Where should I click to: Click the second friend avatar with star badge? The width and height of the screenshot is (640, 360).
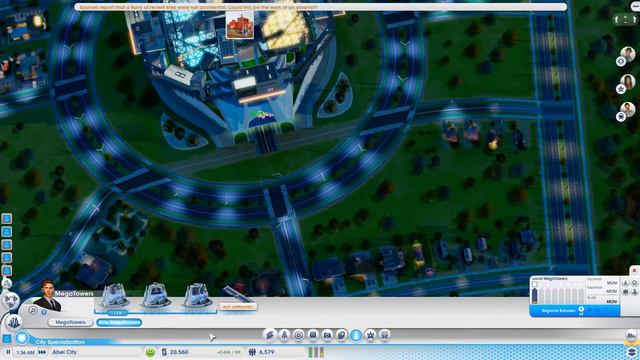[626, 84]
